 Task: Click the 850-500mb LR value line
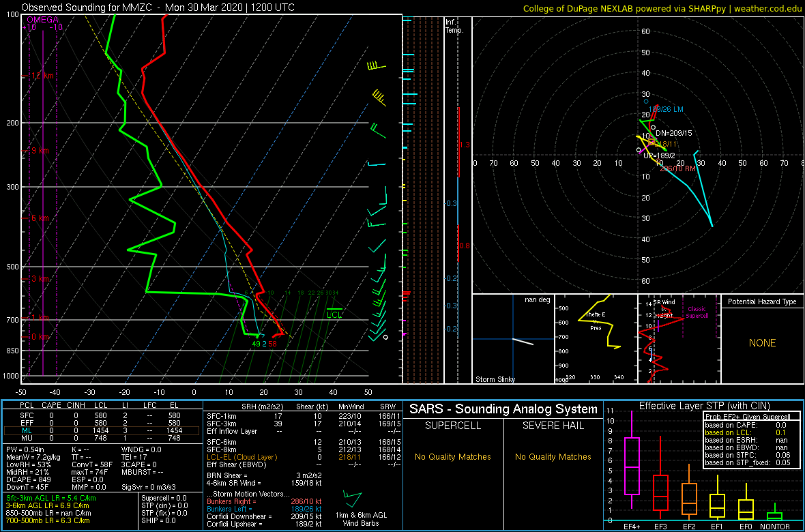click(48, 514)
